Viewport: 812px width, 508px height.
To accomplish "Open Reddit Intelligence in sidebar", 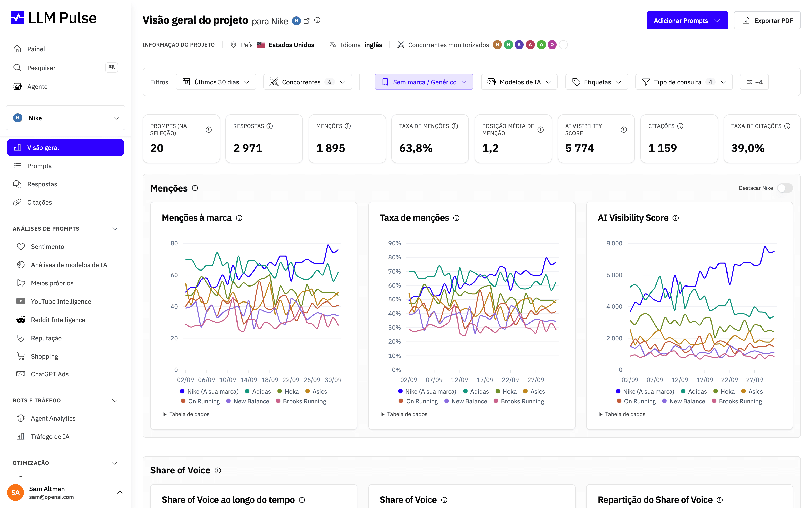I will [x=65, y=320].
